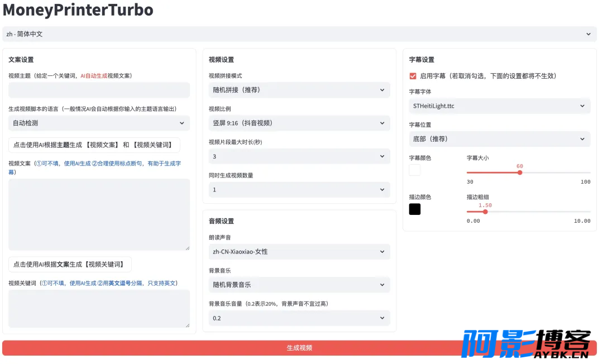Click the MoneyPrinterTurbo title heading
This screenshot has width=603, height=364.
78,9
